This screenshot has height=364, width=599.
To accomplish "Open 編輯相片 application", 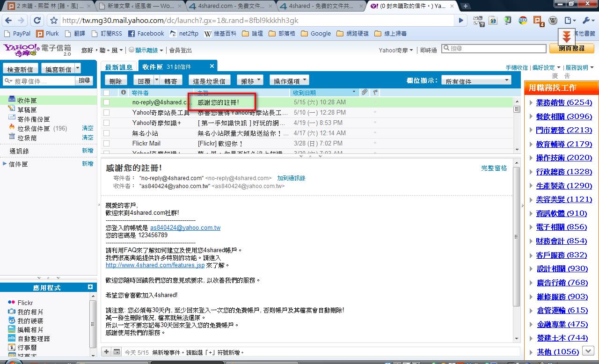I will [26, 329].
